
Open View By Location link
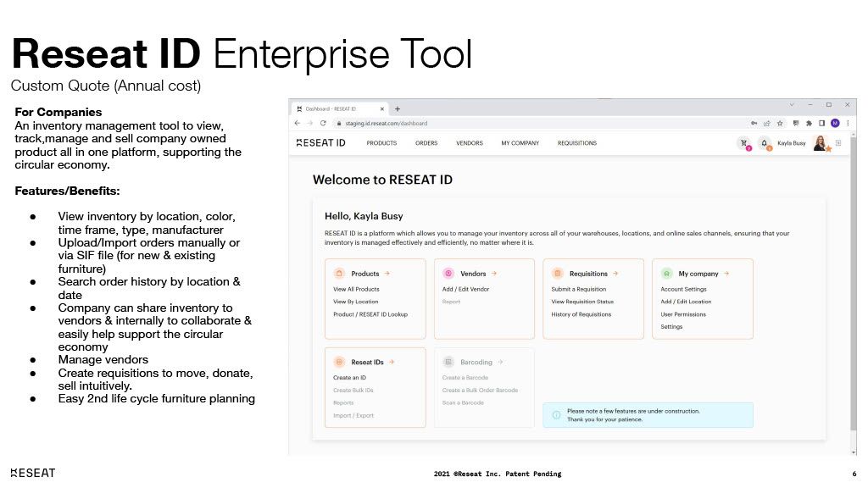(355, 302)
